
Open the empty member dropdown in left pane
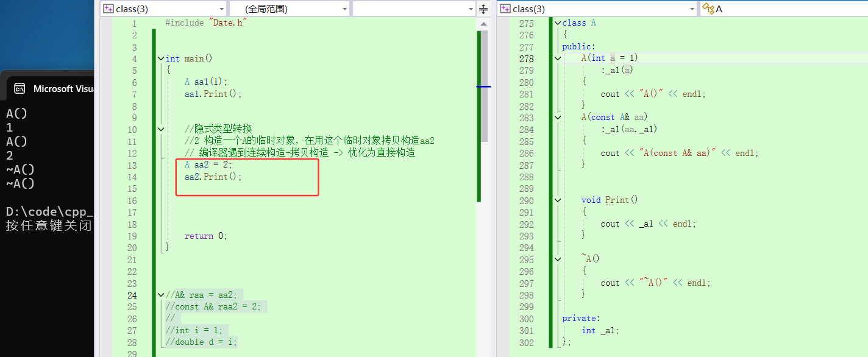coord(470,9)
